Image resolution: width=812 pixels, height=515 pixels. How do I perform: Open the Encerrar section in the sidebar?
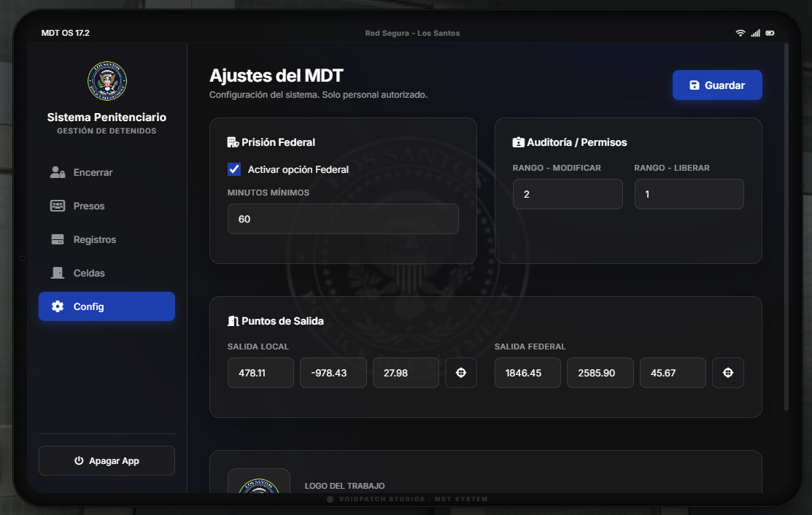click(107, 172)
